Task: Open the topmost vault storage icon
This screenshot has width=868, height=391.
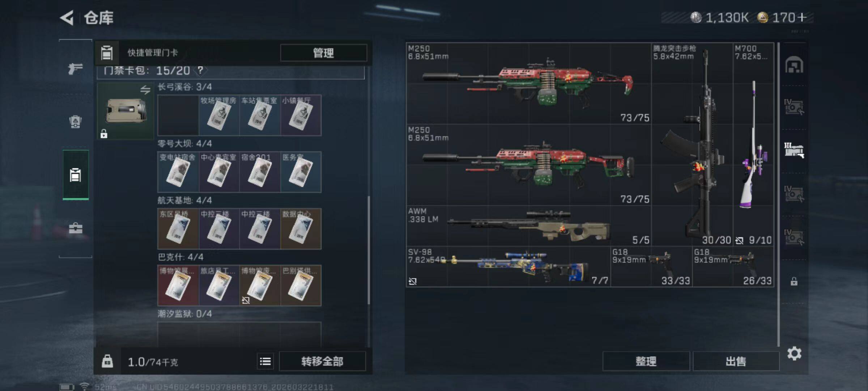Action: point(794,65)
